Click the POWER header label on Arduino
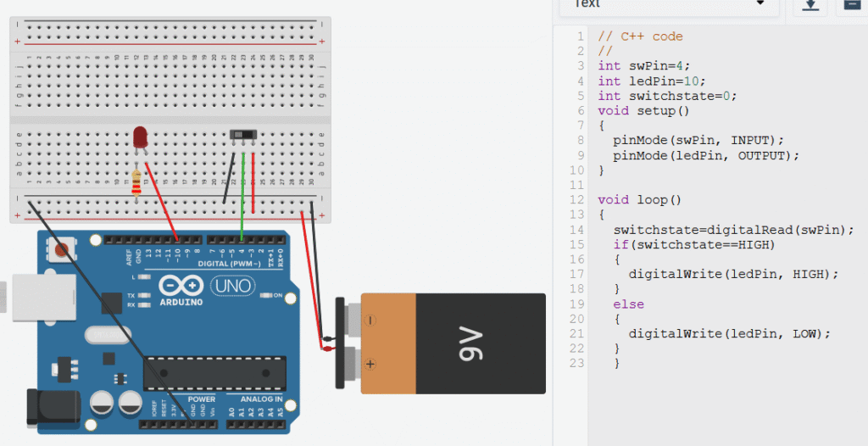The image size is (868, 446). click(x=202, y=399)
